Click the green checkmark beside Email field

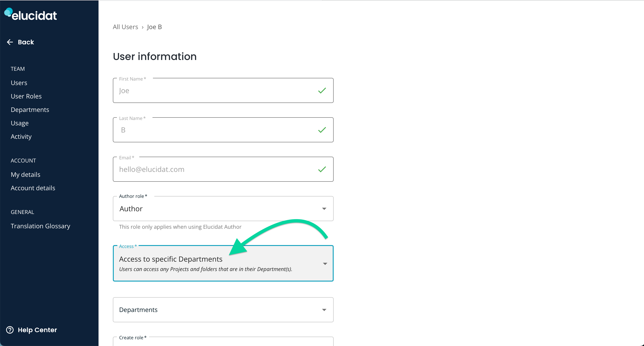click(x=322, y=169)
